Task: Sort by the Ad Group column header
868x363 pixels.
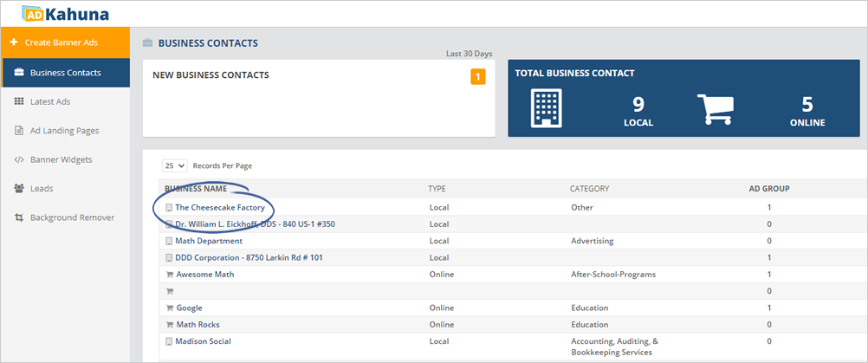Action: pos(768,188)
